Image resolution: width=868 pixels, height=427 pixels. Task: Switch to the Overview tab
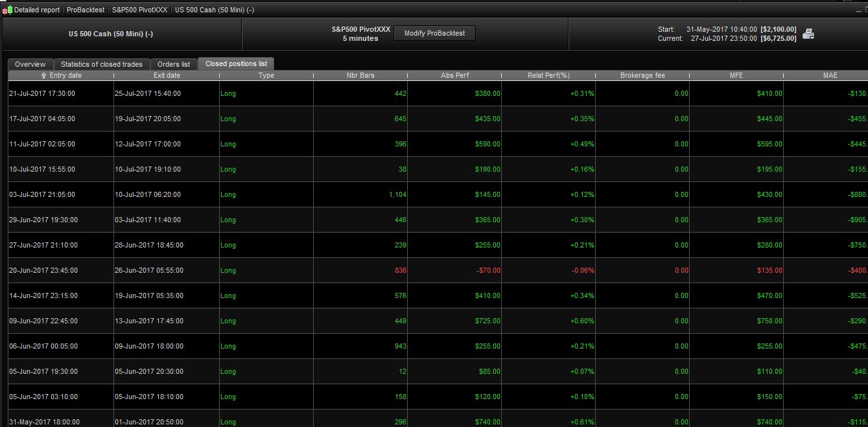(x=30, y=64)
